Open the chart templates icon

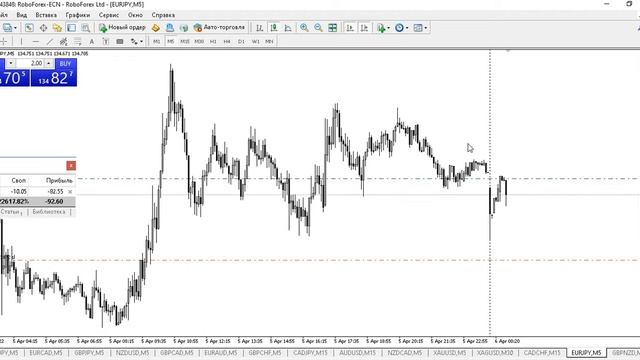pos(418,28)
